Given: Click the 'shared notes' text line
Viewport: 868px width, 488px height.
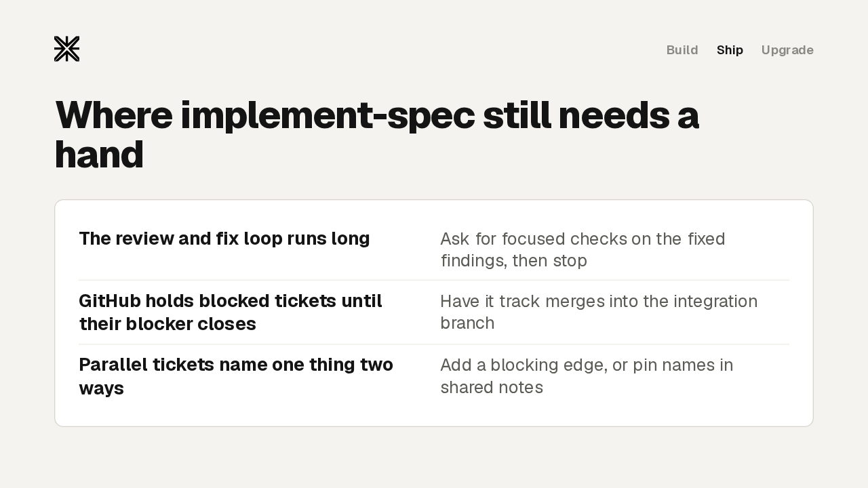Looking at the screenshot, I should [x=492, y=388].
